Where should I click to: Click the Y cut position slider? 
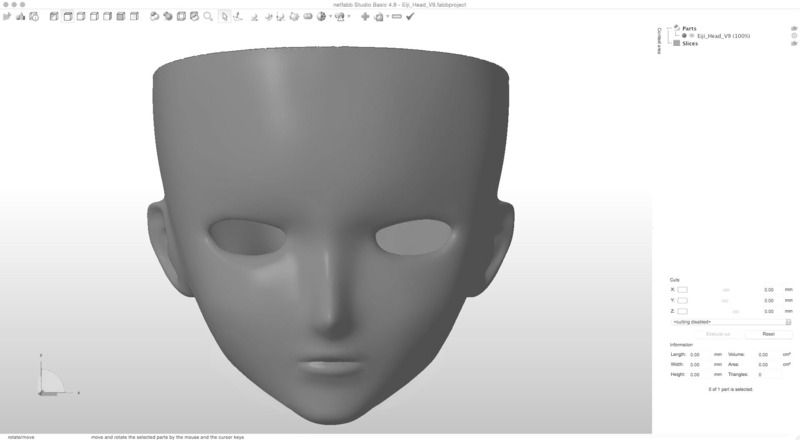[726, 301]
